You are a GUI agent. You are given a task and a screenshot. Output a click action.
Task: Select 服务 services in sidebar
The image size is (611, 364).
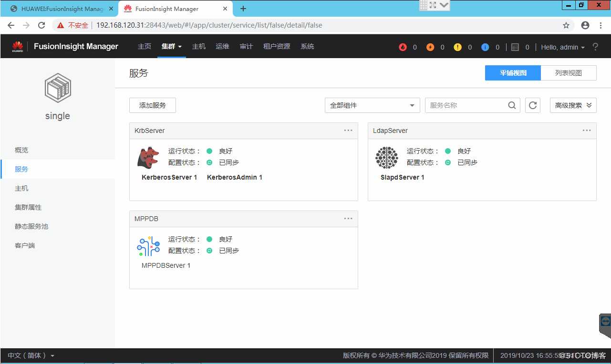[58, 169]
